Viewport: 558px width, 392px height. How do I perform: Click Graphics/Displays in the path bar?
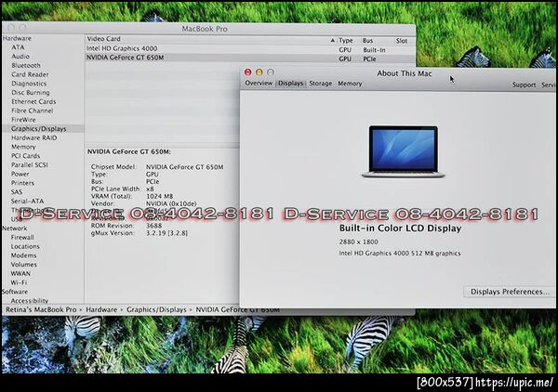click(156, 310)
